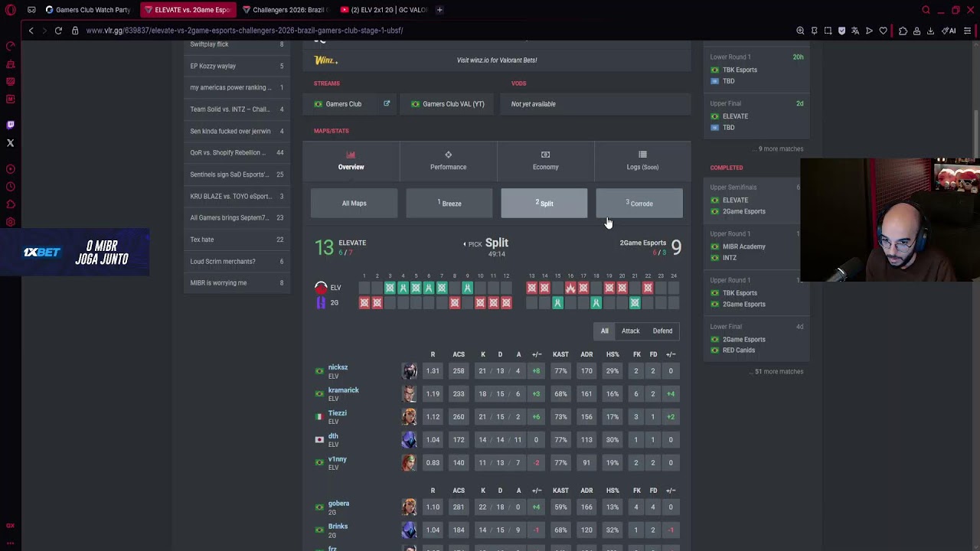Filter stats to Defend side
Screen dimensions: 980x551
pyautogui.click(x=662, y=331)
